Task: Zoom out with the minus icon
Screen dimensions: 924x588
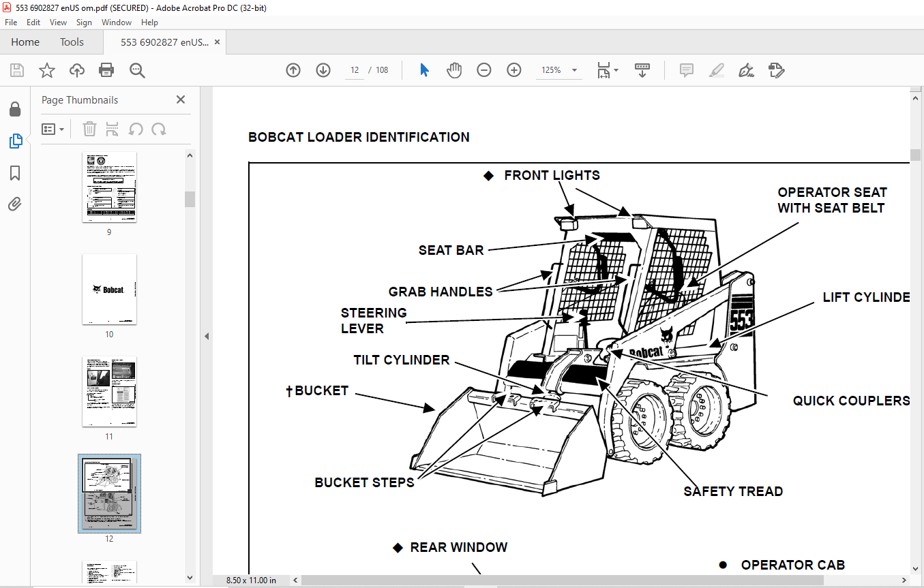Action: click(x=484, y=70)
